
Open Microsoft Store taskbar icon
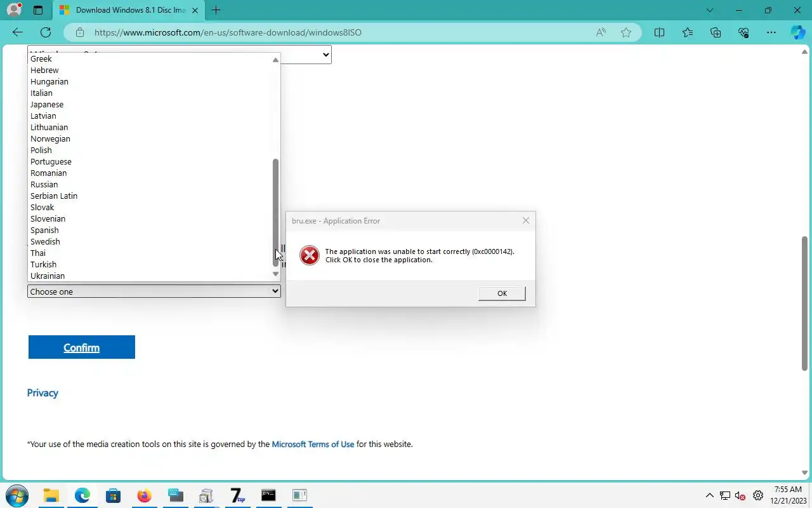[114, 495]
